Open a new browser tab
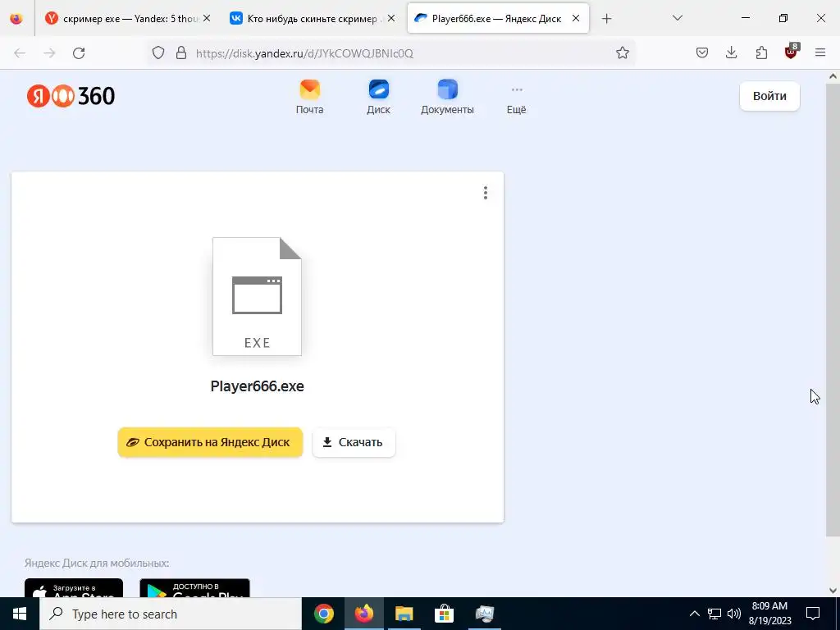 [606, 19]
